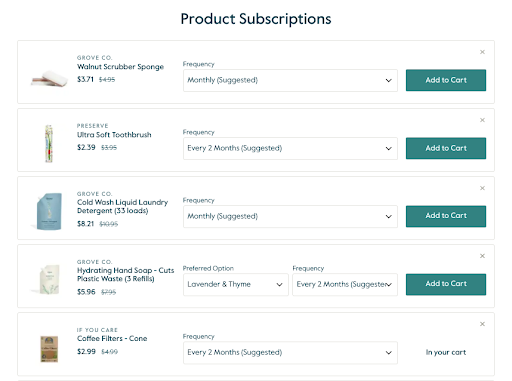Click the Walnut Scrubber Sponge product image

[49, 79]
